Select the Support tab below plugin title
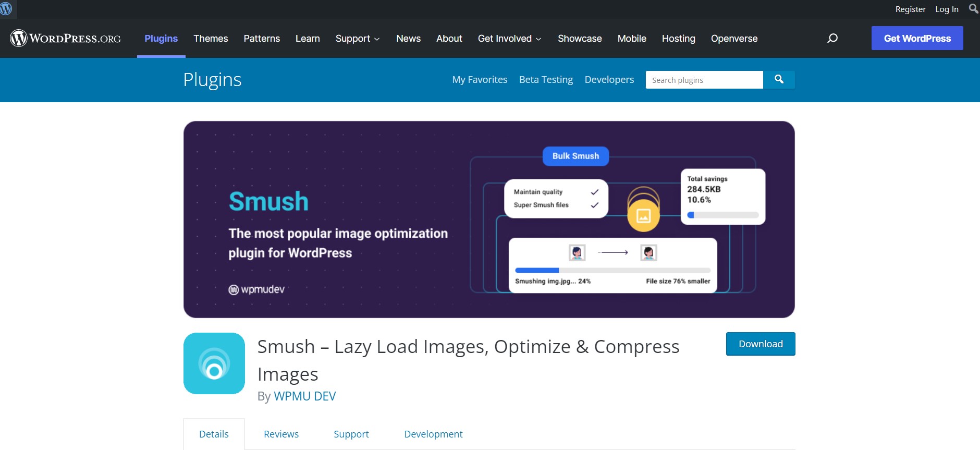Screen dimensions: 980x450 click(x=351, y=434)
